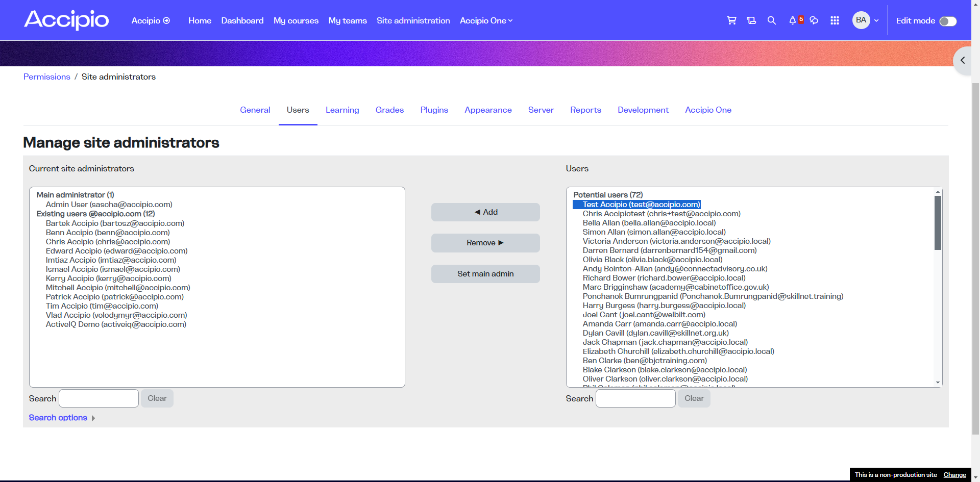Clear the potential users search
980x482 pixels.
click(694, 398)
